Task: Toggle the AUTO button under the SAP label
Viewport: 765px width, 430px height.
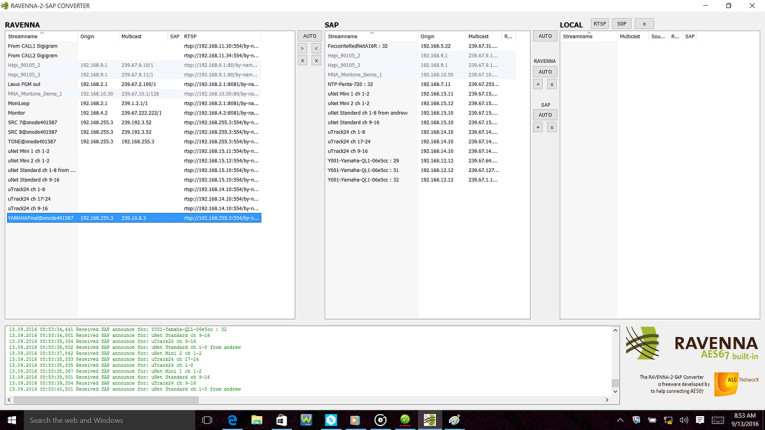Action: pyautogui.click(x=545, y=115)
